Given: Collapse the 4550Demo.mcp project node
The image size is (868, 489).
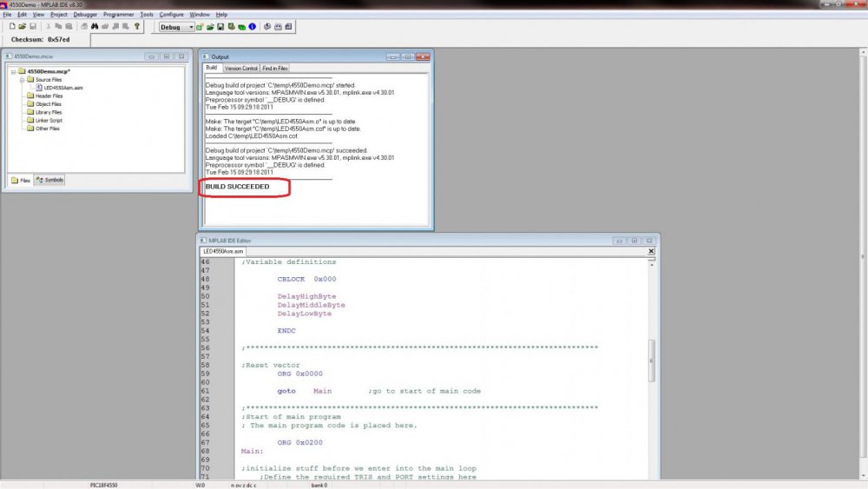Looking at the screenshot, I should 13,71.
